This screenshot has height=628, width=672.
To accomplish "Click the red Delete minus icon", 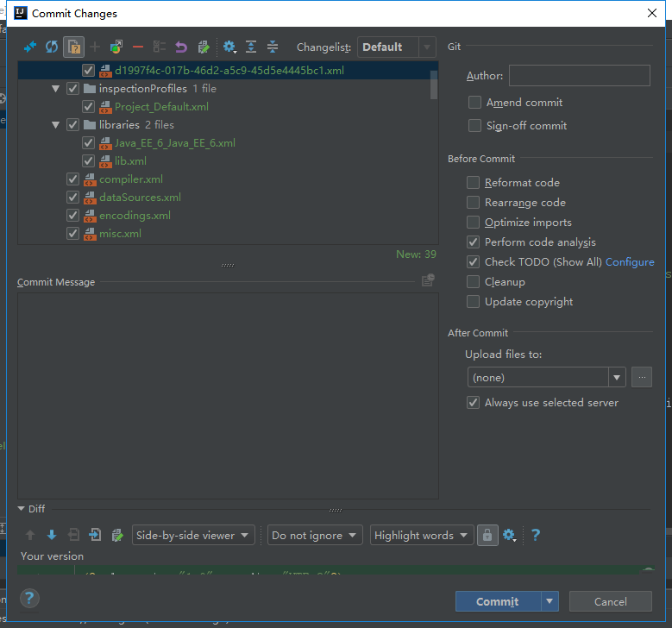I will (138, 47).
